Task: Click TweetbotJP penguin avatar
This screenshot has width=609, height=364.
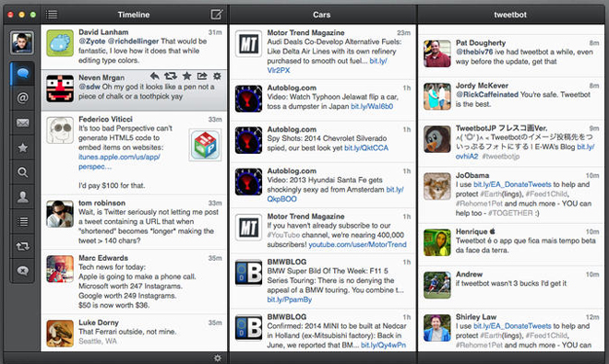Action: (437, 138)
